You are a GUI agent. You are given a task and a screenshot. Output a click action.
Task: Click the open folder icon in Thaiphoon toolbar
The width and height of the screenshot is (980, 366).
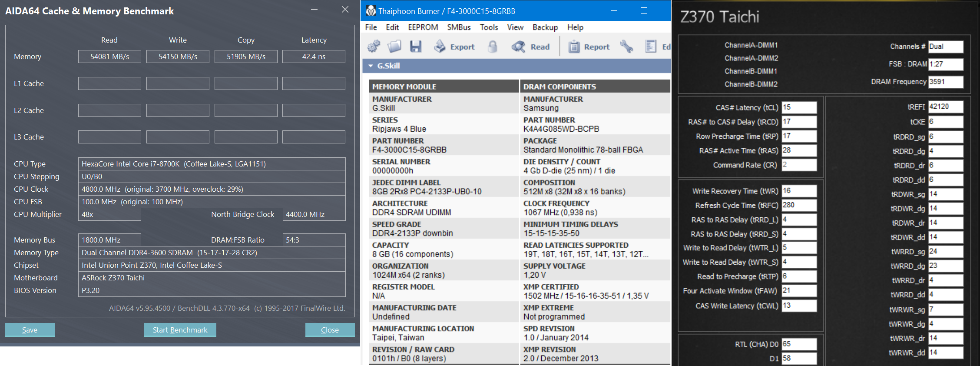(394, 46)
